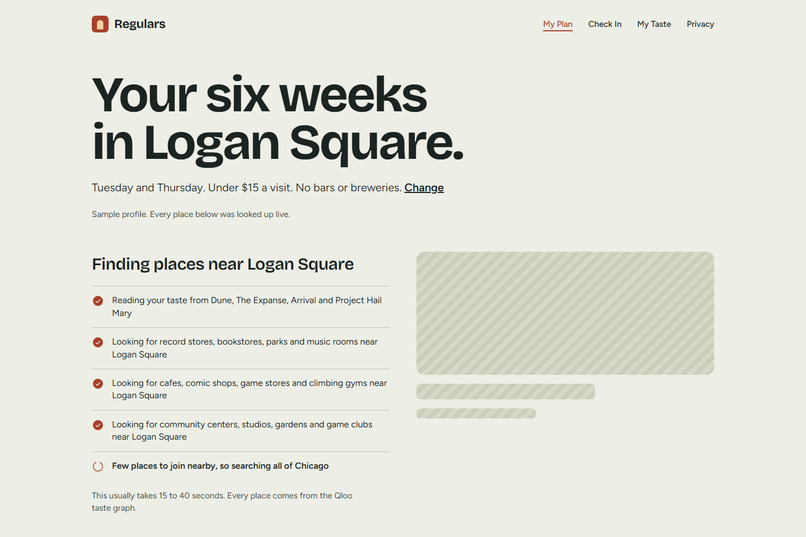Click the wider striped placeholder title bar
806x537 pixels.
coord(505,392)
